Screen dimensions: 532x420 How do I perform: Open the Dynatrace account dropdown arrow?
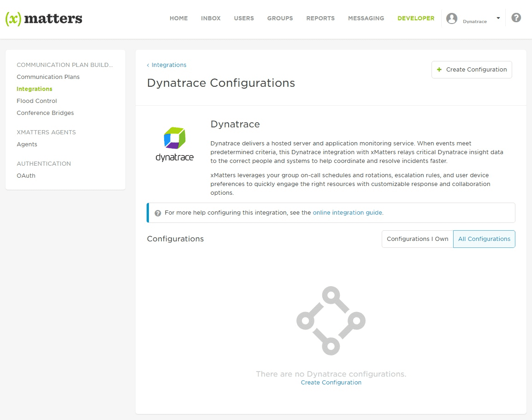coord(498,18)
